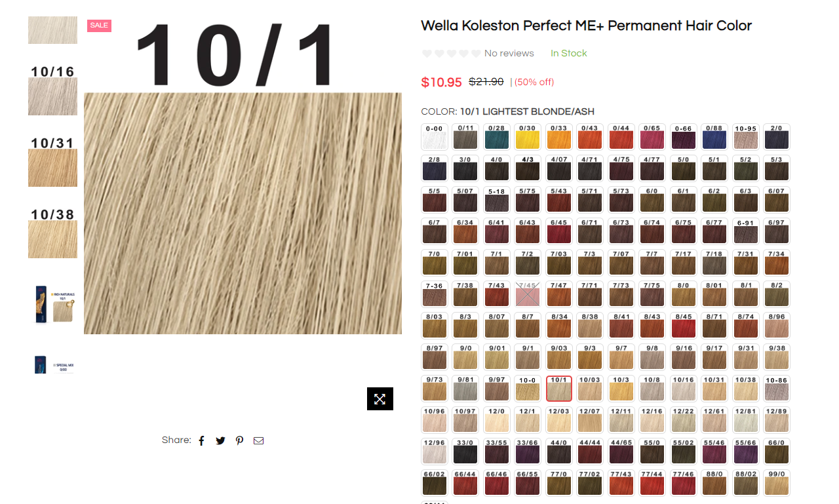Choose the 0/30 yellow color swatch
Image resolution: width=839 pixels, height=504 pixels.
[x=528, y=137]
